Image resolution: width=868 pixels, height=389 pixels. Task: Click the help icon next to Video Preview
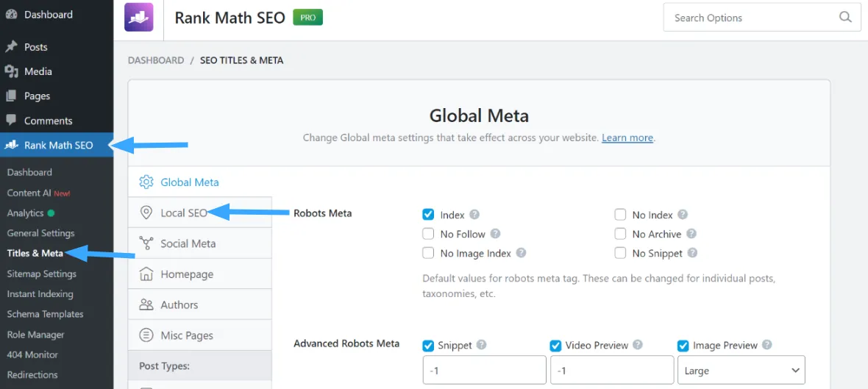click(638, 345)
